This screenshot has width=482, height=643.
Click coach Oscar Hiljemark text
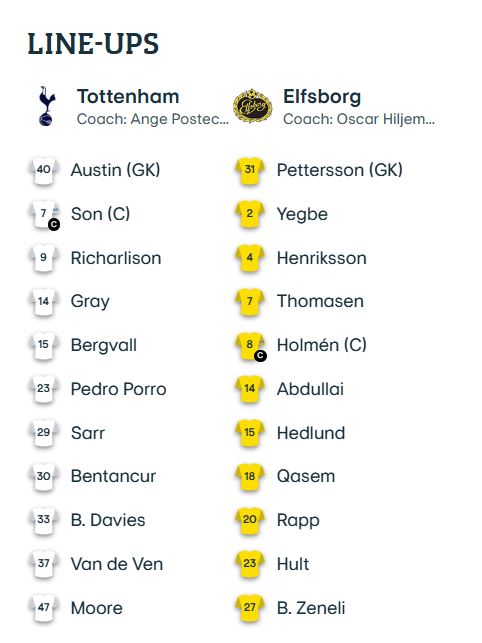click(359, 119)
